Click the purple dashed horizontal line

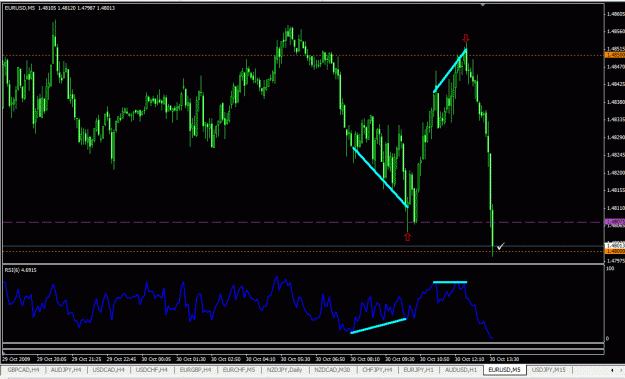pos(303,222)
